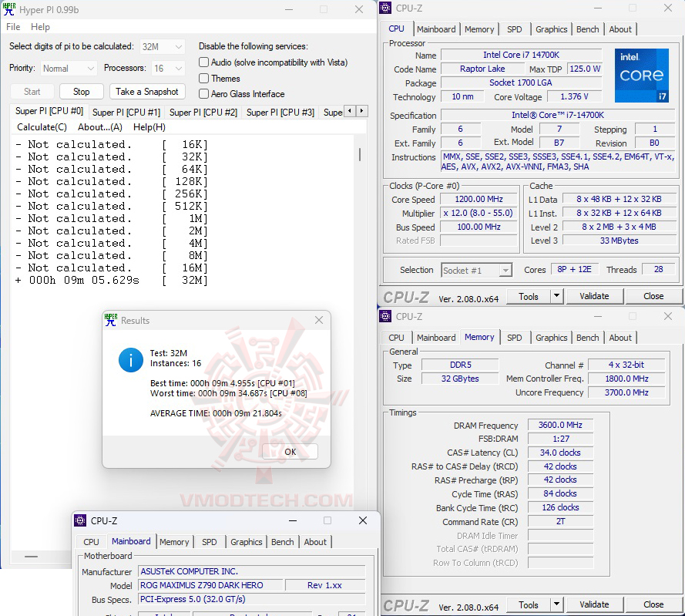Click the left tab scroll arrow in Hyper PI
Viewport: 685px width, 616px height.
pos(349,110)
